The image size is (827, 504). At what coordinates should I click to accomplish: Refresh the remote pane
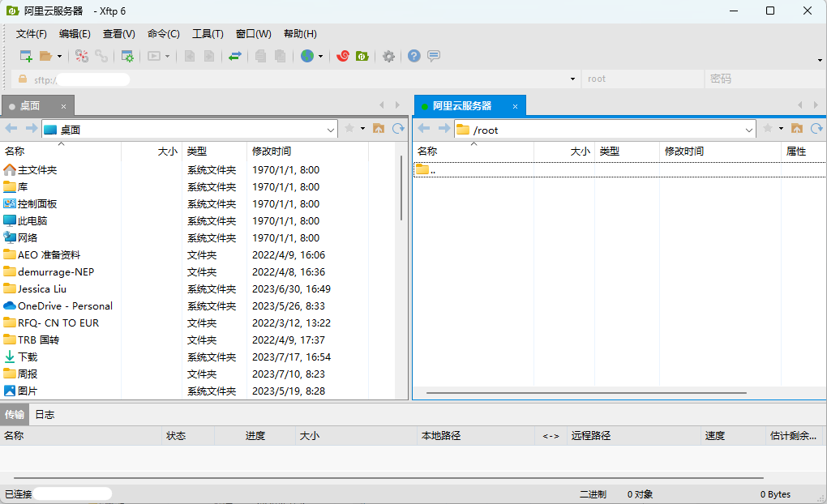(817, 129)
